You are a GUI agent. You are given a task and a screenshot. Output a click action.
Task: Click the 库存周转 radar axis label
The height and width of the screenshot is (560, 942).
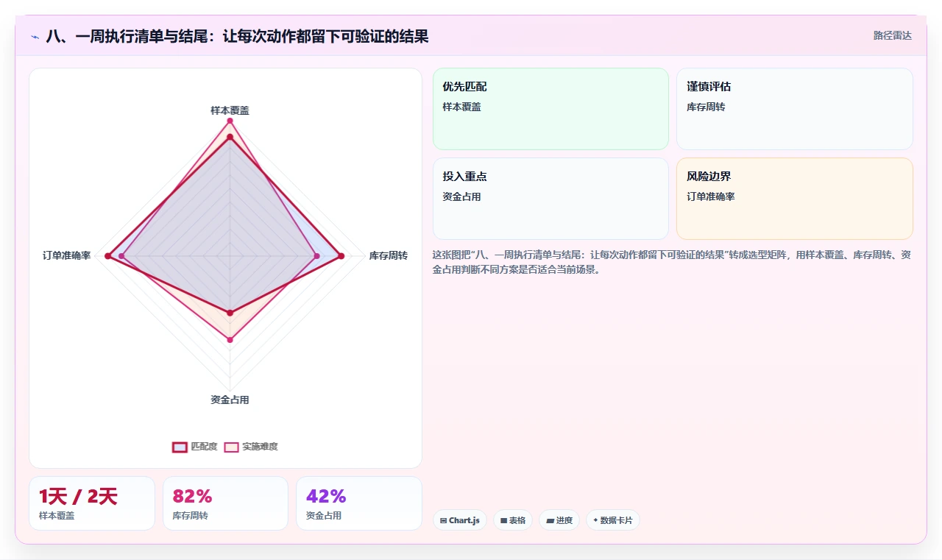(x=389, y=255)
